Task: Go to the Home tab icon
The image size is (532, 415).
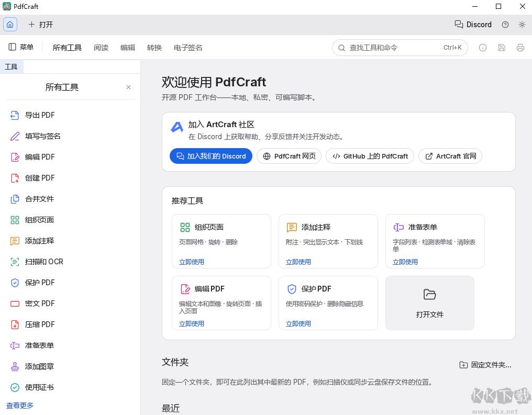Action: pyautogui.click(x=10, y=25)
